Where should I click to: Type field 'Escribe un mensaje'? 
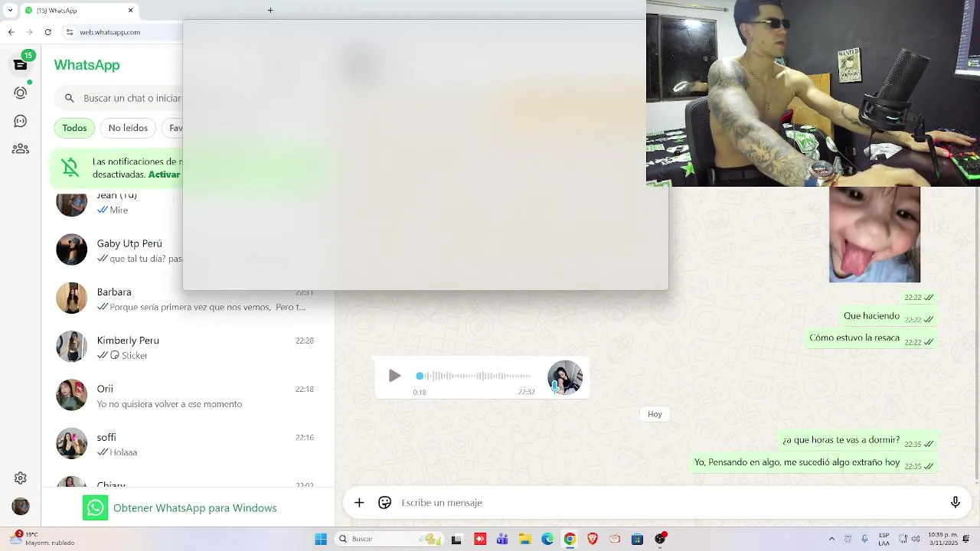666,503
